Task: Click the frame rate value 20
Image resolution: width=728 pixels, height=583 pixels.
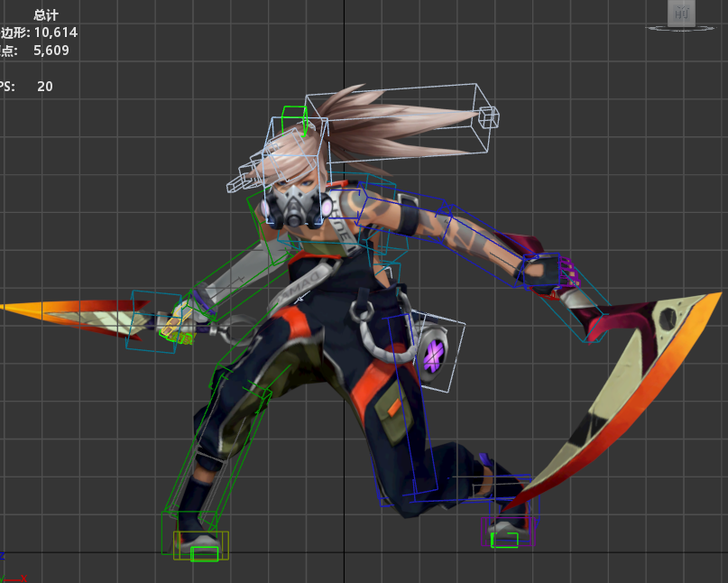Action: [45, 87]
